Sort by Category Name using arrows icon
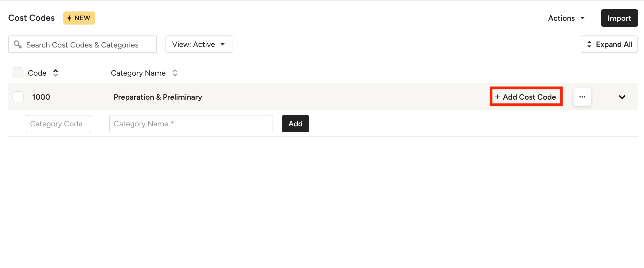The image size is (644, 268). 175,73
